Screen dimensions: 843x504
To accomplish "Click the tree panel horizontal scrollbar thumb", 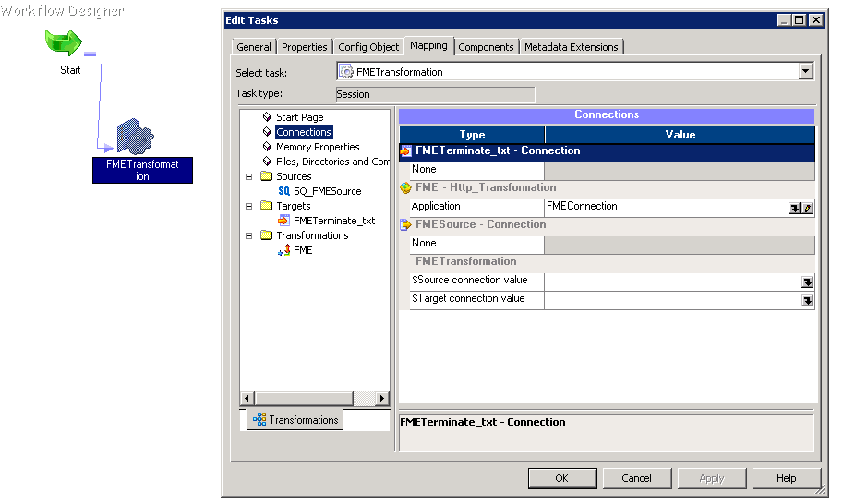I will pos(303,398).
